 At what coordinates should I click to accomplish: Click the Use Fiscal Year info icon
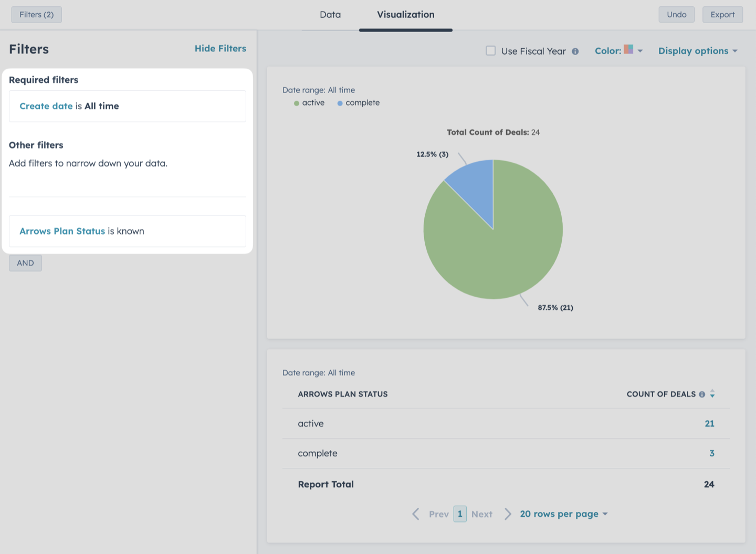click(575, 51)
